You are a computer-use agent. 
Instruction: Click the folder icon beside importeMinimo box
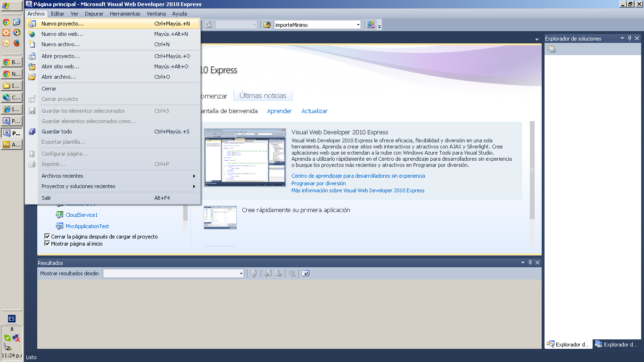(267, 25)
